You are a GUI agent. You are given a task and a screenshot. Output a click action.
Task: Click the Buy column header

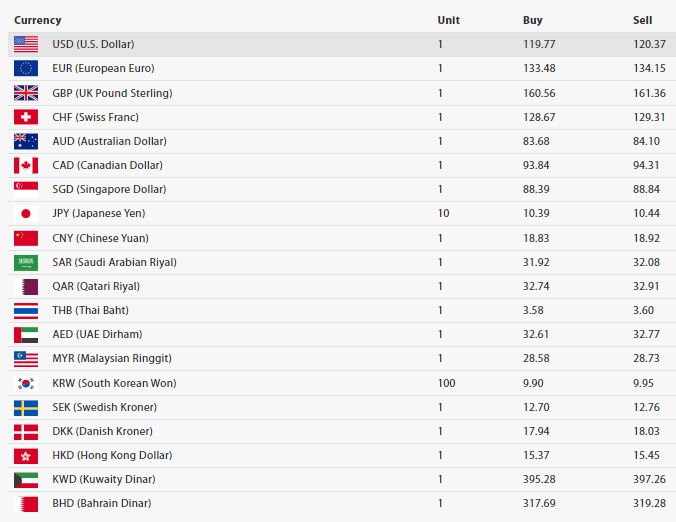(532, 20)
